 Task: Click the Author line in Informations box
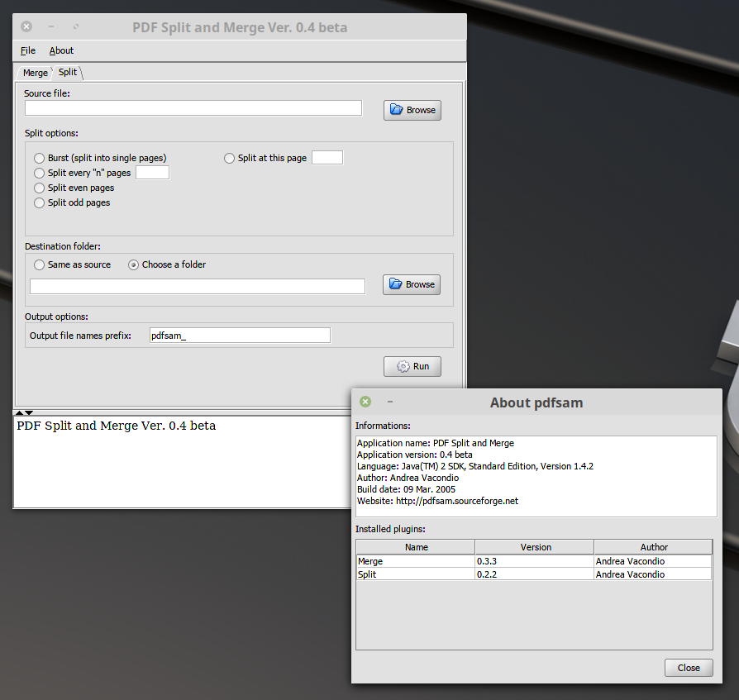(408, 478)
